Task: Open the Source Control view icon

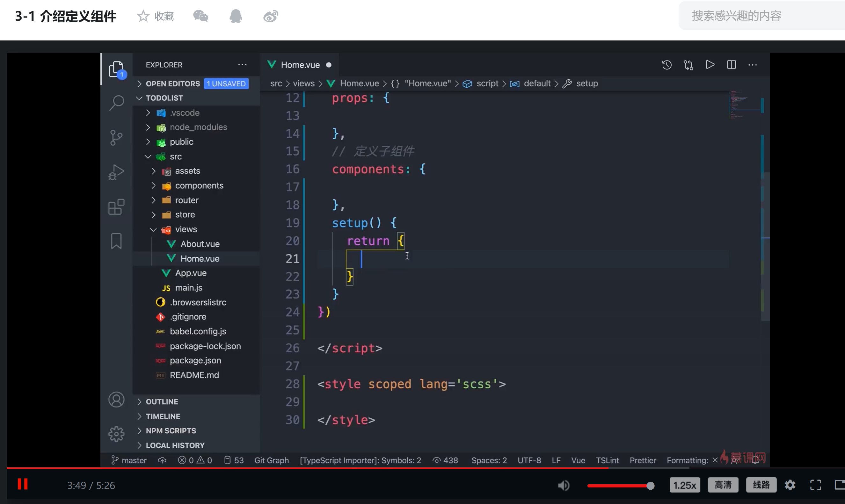Action: pyautogui.click(x=117, y=138)
